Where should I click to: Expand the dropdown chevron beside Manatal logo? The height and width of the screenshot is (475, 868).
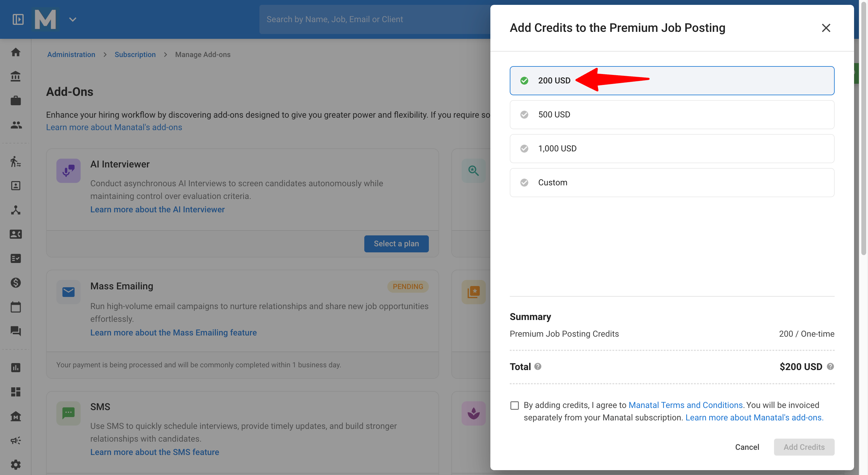coord(72,19)
